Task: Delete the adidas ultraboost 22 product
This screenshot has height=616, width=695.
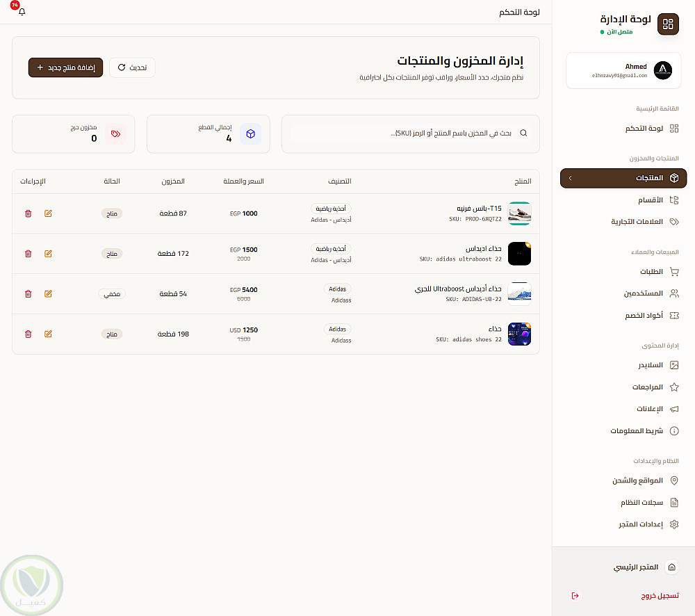Action: 28,254
